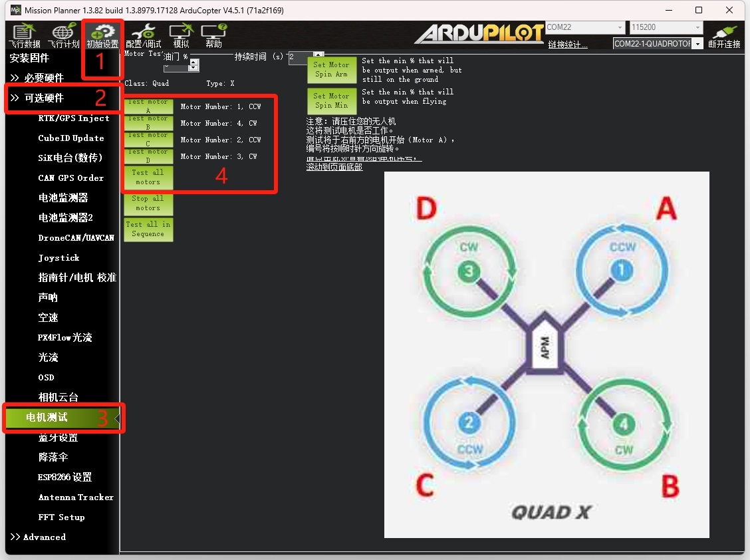Click the Set Motor Spin Arm button

pyautogui.click(x=332, y=70)
